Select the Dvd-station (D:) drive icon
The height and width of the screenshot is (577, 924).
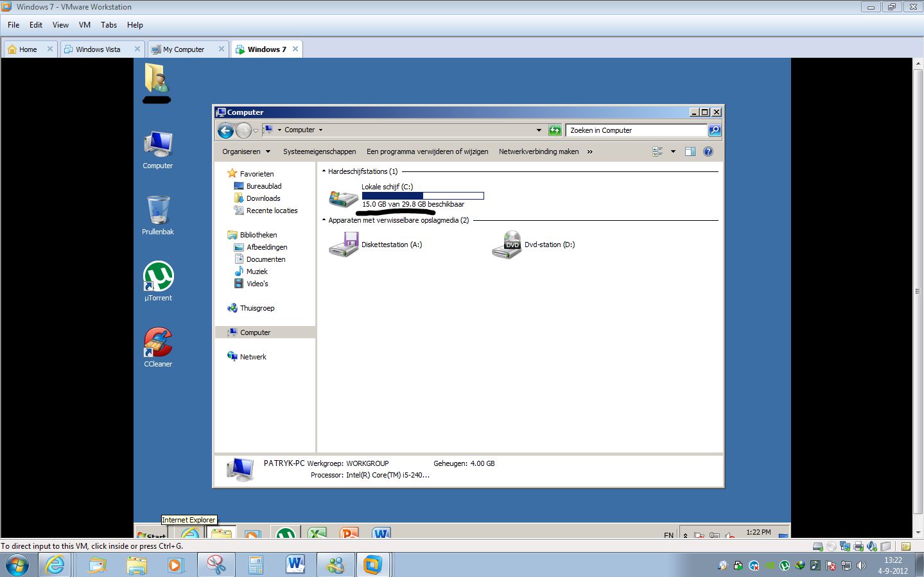pos(507,245)
